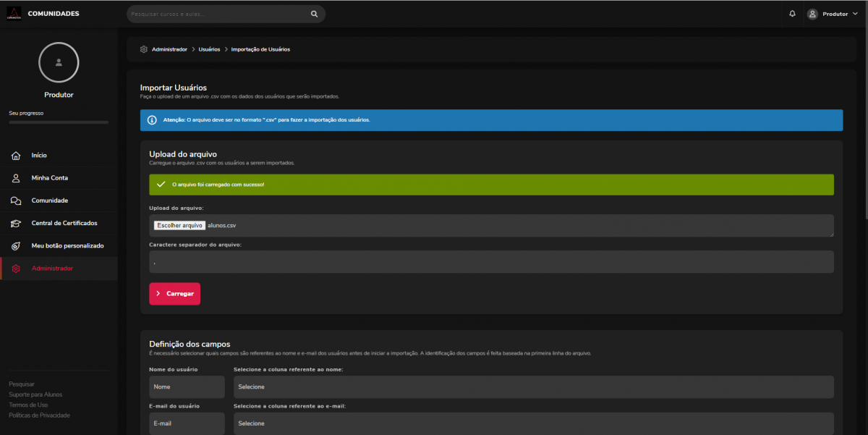The image size is (868, 435).
Task: Click the notification bell icon
Action: tap(792, 14)
